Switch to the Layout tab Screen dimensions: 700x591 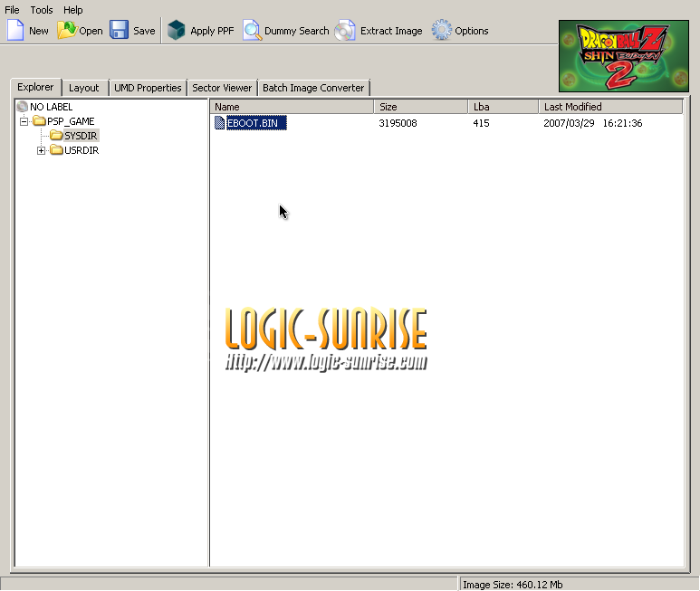click(x=84, y=88)
